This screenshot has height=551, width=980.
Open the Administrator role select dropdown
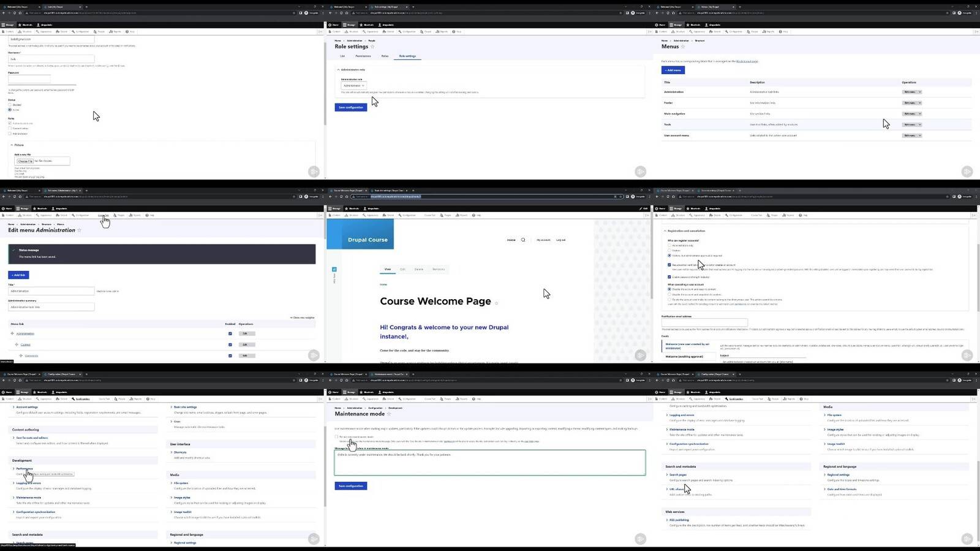point(353,85)
